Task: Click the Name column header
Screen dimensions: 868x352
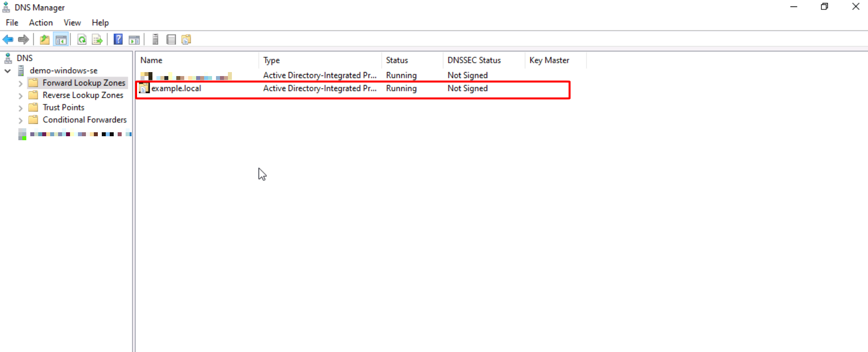Action: click(x=151, y=60)
